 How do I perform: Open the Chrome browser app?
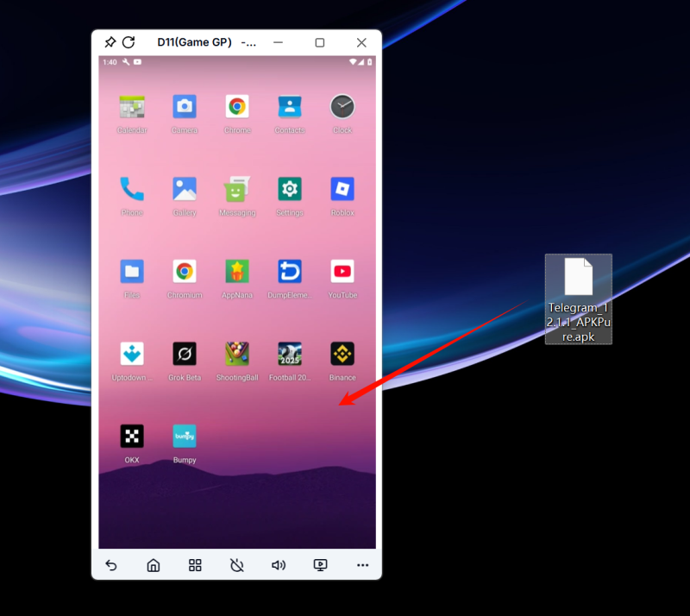[x=237, y=107]
